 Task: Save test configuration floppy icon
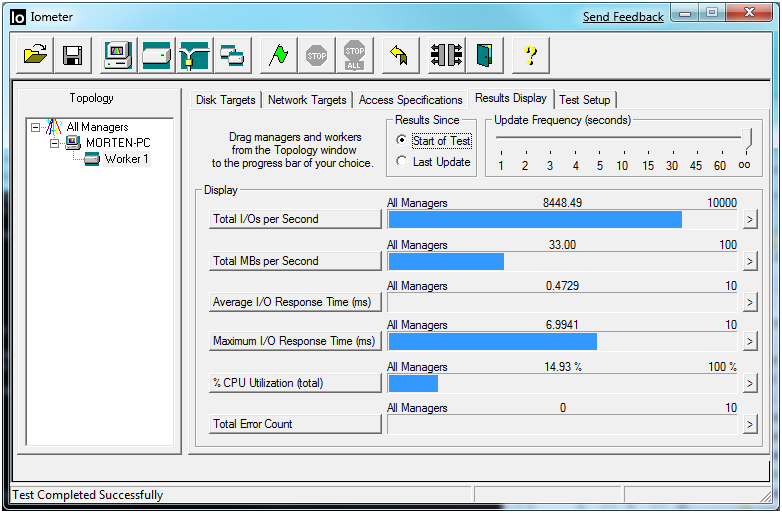tap(73, 55)
